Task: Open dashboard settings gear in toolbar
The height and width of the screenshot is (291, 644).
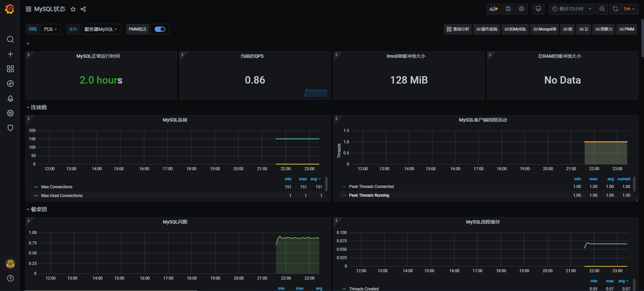Action: pos(522,9)
